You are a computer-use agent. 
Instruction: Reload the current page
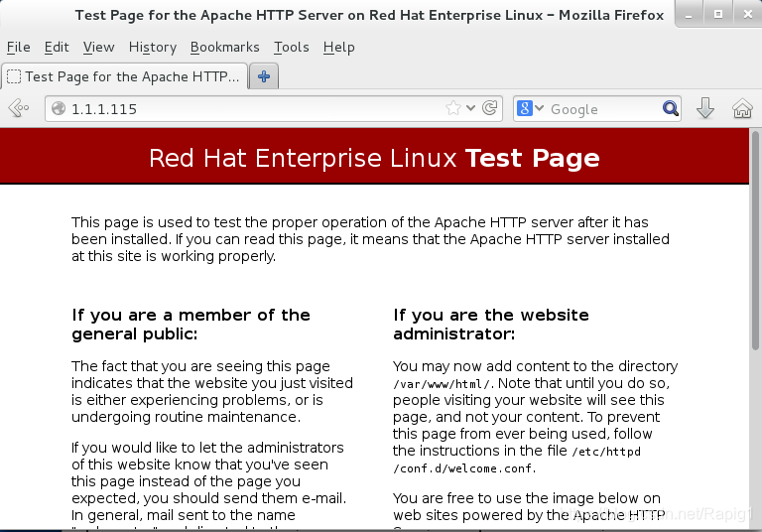pos(489,108)
